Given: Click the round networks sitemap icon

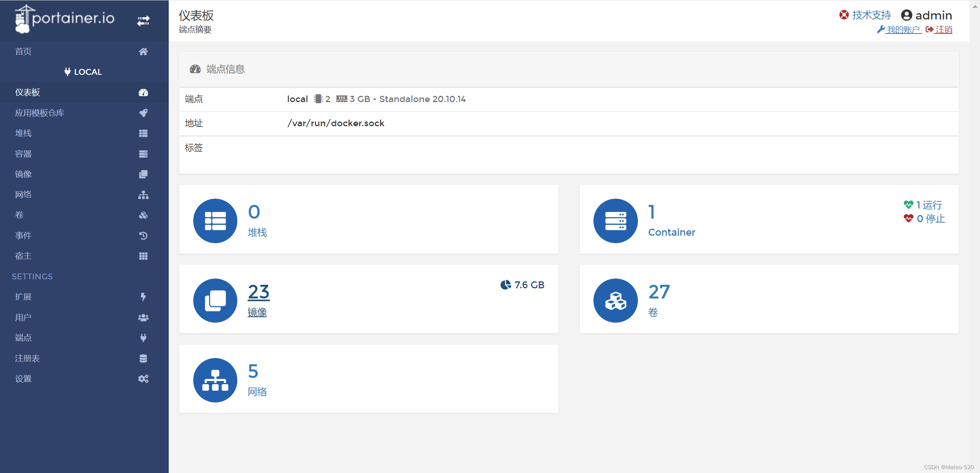Looking at the screenshot, I should [215, 380].
